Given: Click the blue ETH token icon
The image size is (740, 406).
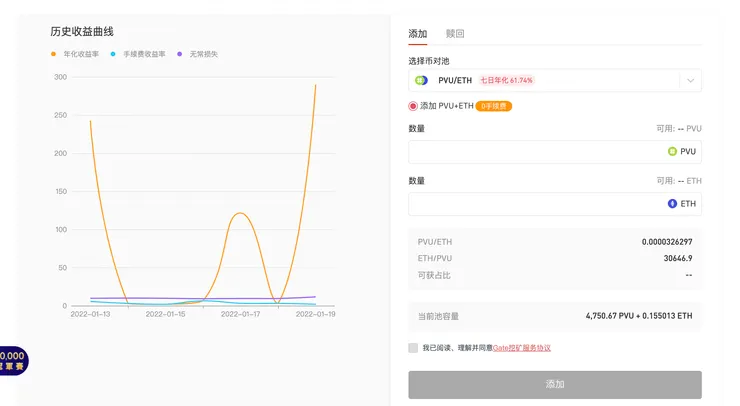Looking at the screenshot, I should 673,203.
